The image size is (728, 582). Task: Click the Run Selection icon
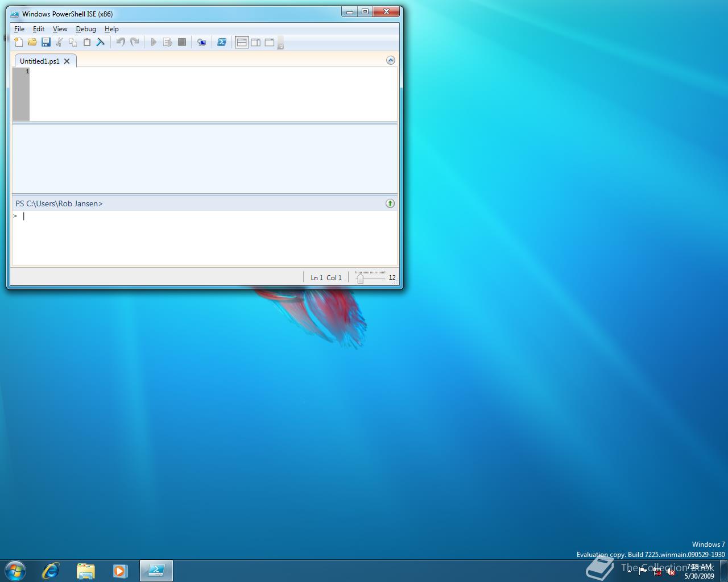pos(168,42)
